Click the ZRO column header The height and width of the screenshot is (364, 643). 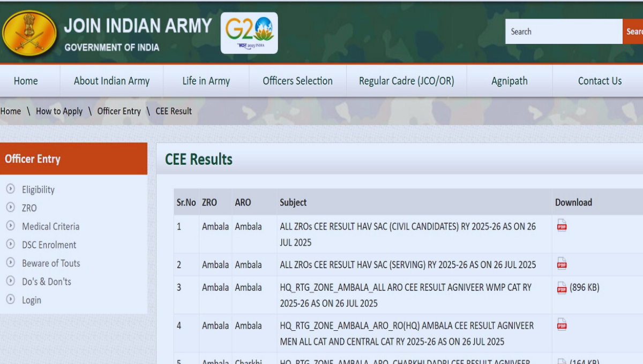click(210, 202)
